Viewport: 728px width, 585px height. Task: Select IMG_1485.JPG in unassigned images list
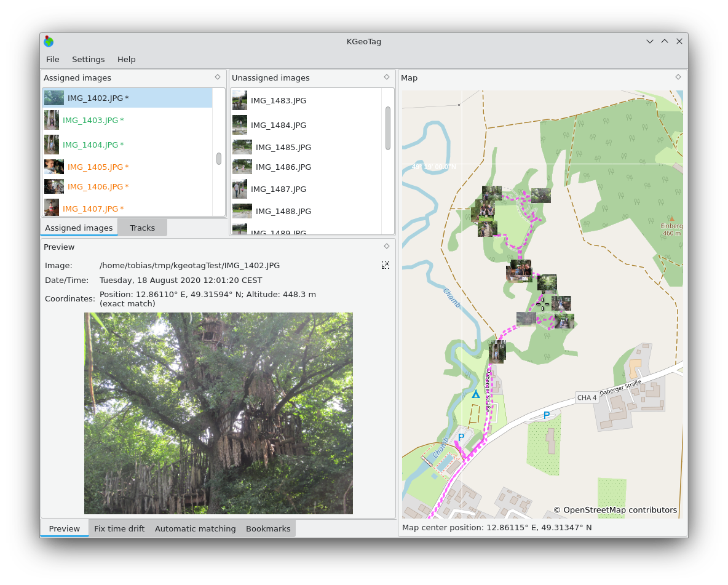click(283, 148)
